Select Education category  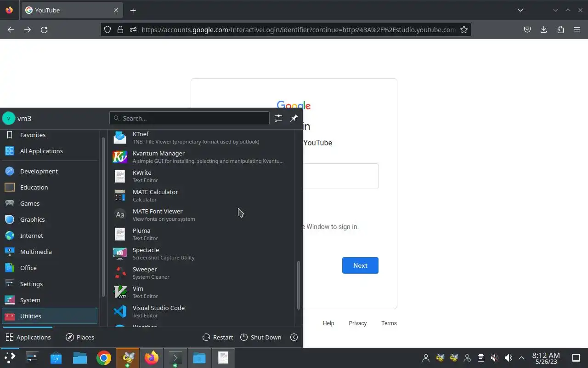pyautogui.click(x=50, y=187)
